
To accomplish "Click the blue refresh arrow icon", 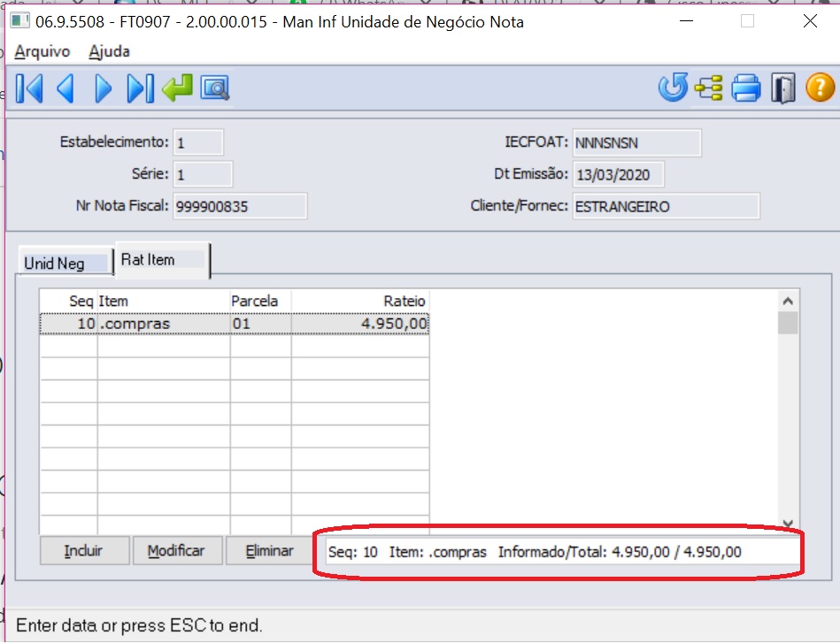I will coord(673,88).
